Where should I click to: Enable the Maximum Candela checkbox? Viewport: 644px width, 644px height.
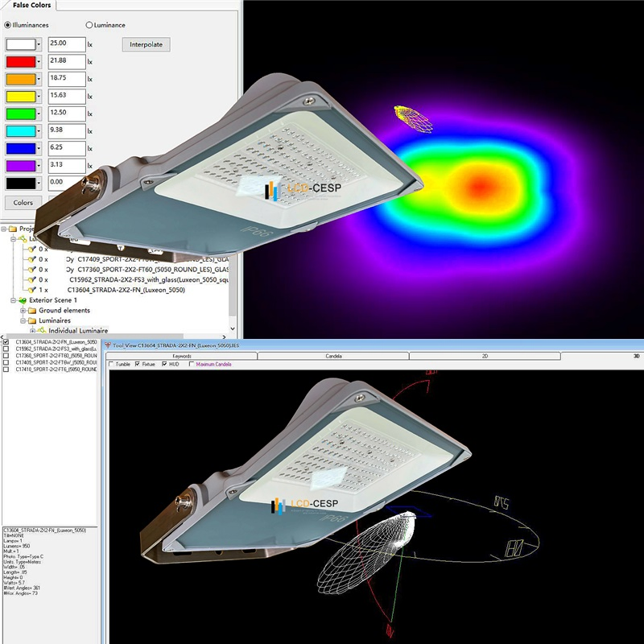(x=190, y=364)
